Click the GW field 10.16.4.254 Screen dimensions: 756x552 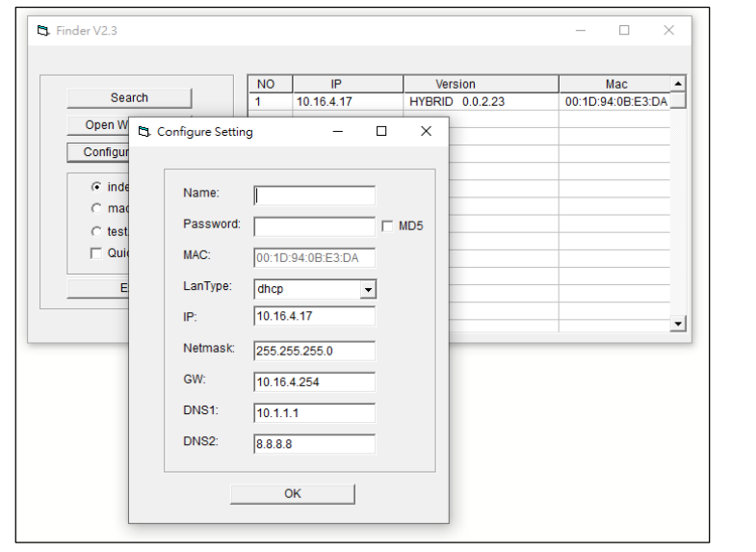pos(314,382)
